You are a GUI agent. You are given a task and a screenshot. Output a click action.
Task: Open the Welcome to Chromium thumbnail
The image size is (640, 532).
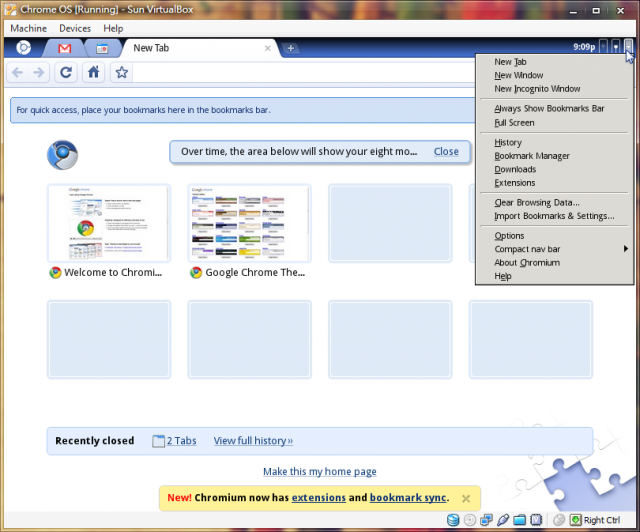[109, 223]
